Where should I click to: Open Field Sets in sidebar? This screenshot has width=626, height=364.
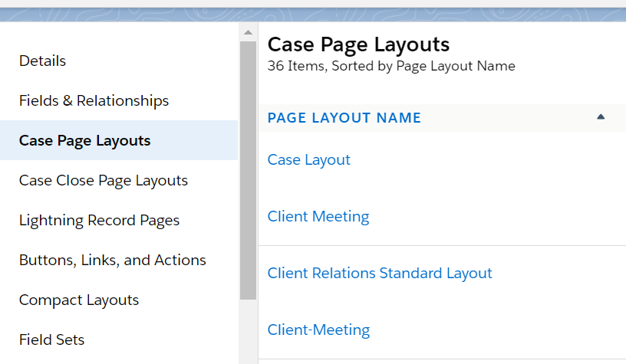pos(51,339)
